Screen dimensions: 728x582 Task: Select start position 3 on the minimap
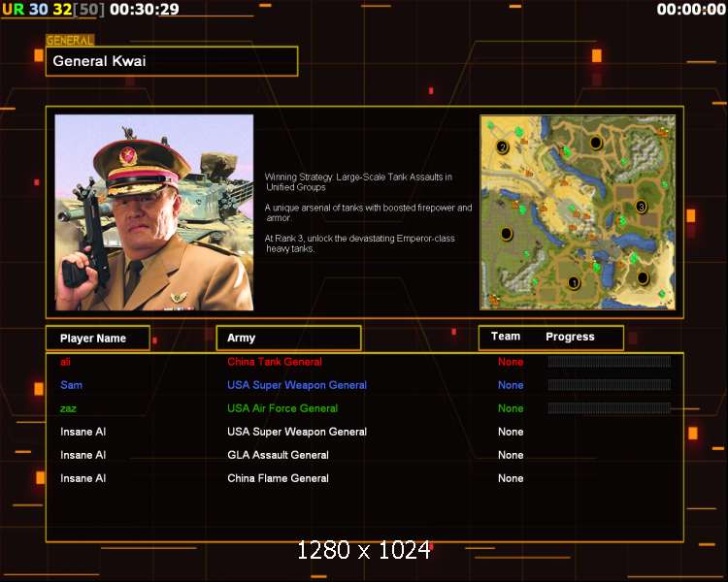click(x=642, y=207)
